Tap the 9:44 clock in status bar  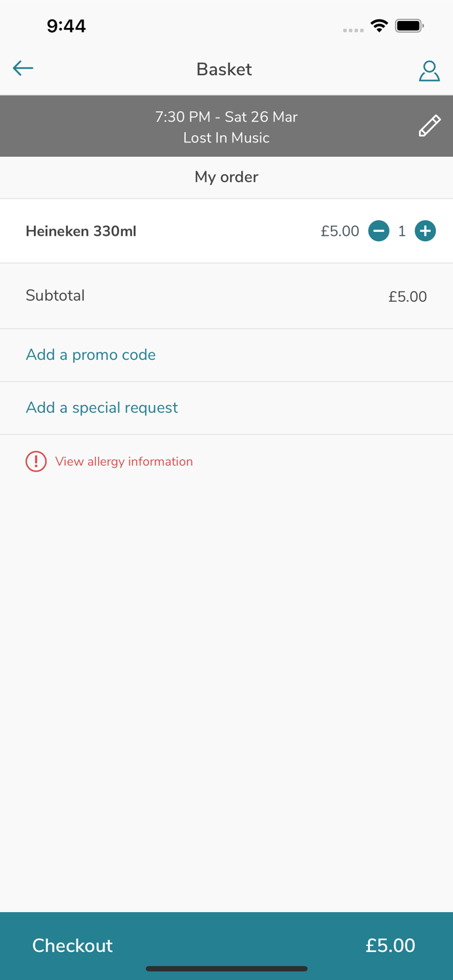pyautogui.click(x=66, y=25)
